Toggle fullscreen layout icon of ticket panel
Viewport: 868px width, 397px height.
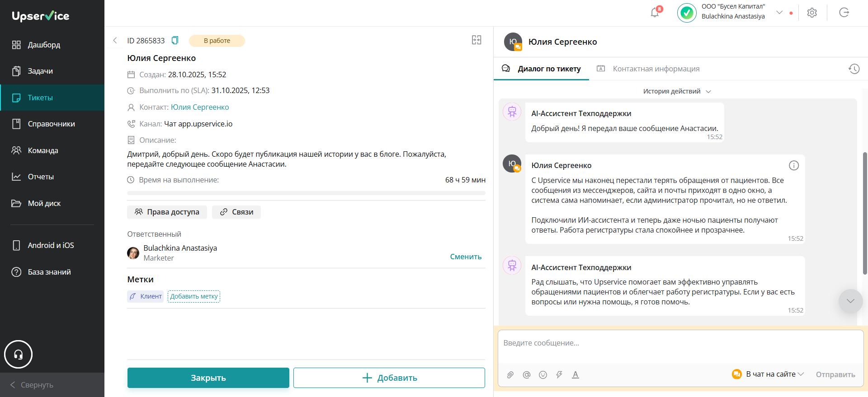pos(476,40)
